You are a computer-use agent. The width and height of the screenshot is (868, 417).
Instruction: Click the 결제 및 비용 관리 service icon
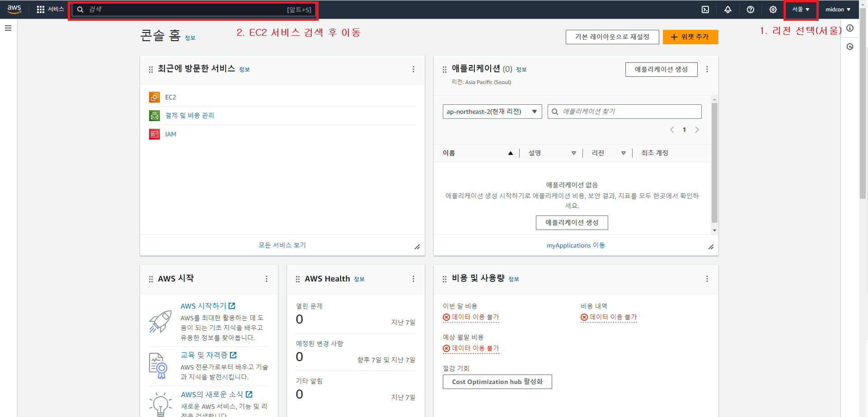click(155, 116)
